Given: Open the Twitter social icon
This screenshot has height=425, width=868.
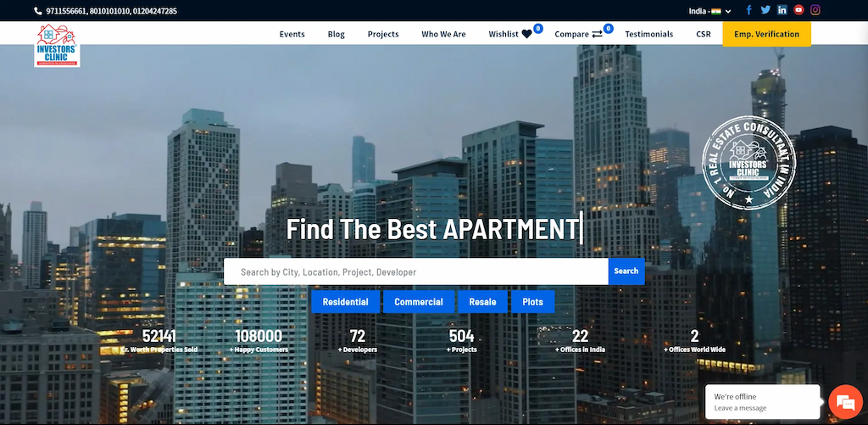Looking at the screenshot, I should click(765, 10).
